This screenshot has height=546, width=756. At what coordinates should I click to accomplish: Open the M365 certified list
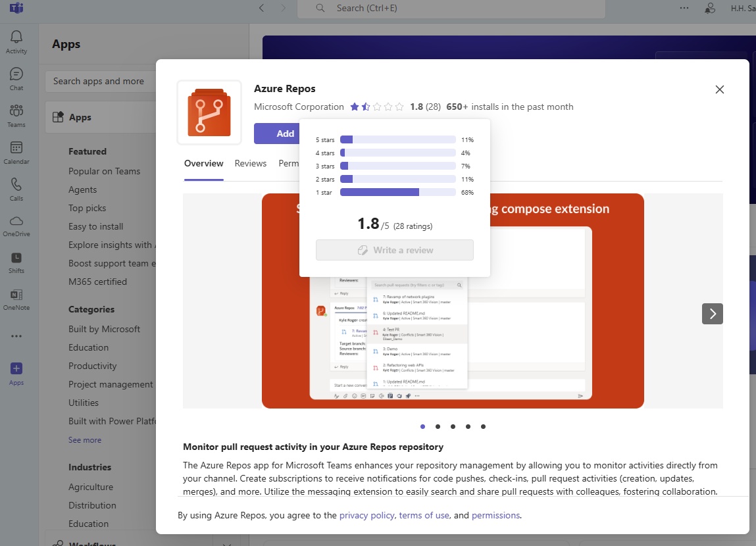[98, 282]
